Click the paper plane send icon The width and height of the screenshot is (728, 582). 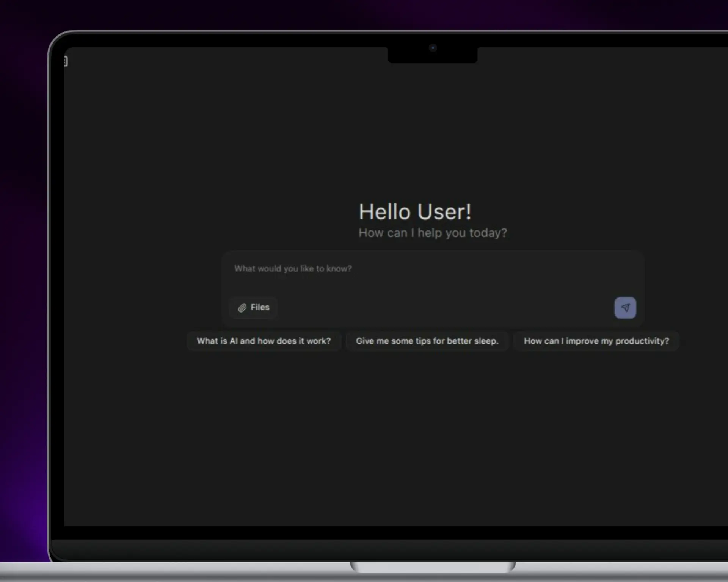tap(625, 308)
